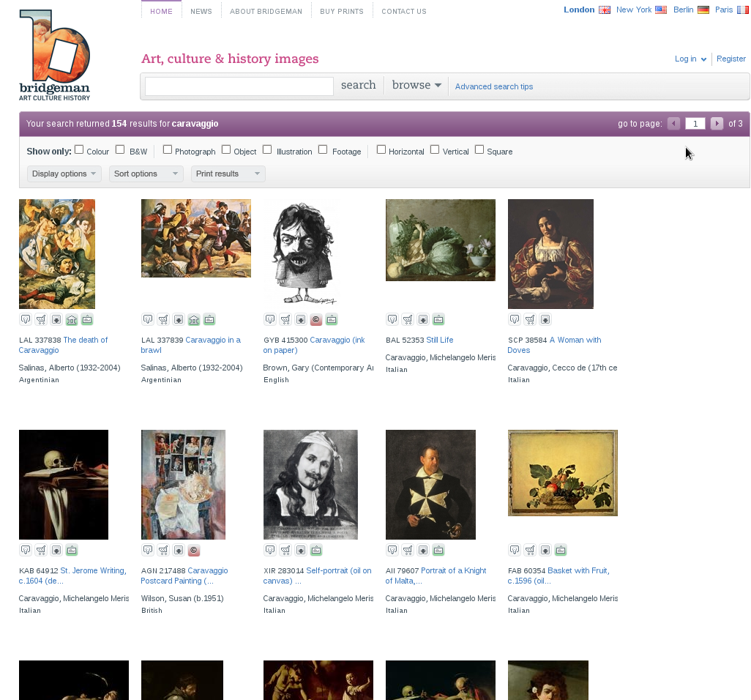This screenshot has height=700, width=751.
Task: Check the Object filter
Action: (227, 149)
